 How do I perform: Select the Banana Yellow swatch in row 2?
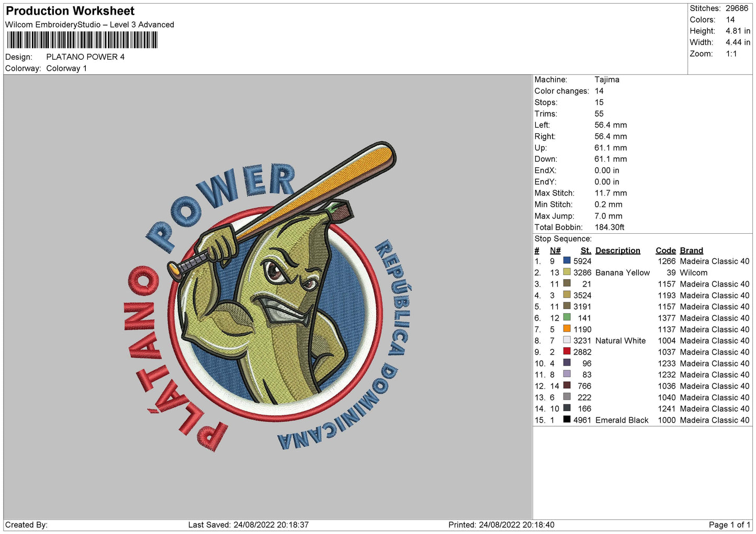click(567, 272)
